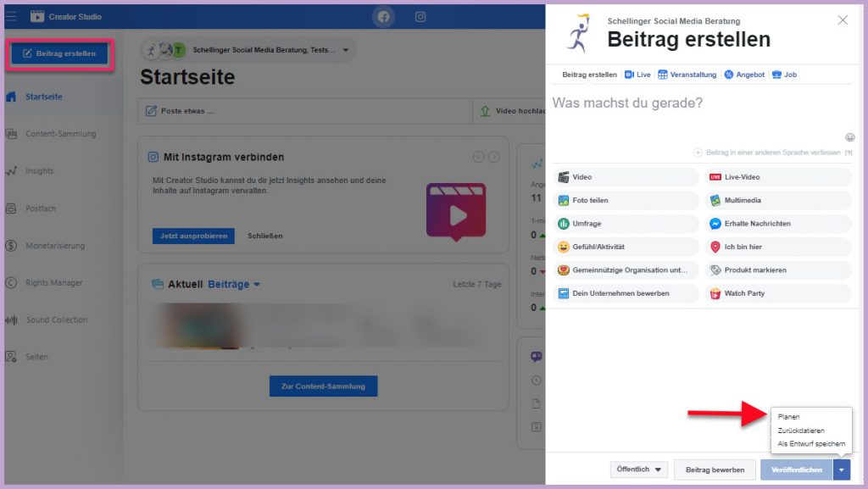Select the Job tab
This screenshot has height=489, width=868.
point(784,75)
